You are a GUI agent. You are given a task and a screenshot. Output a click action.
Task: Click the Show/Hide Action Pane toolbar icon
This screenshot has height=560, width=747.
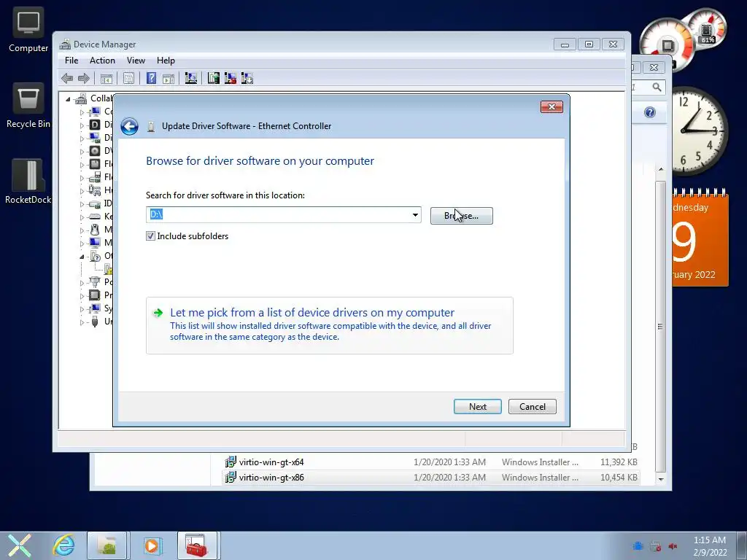coord(169,78)
